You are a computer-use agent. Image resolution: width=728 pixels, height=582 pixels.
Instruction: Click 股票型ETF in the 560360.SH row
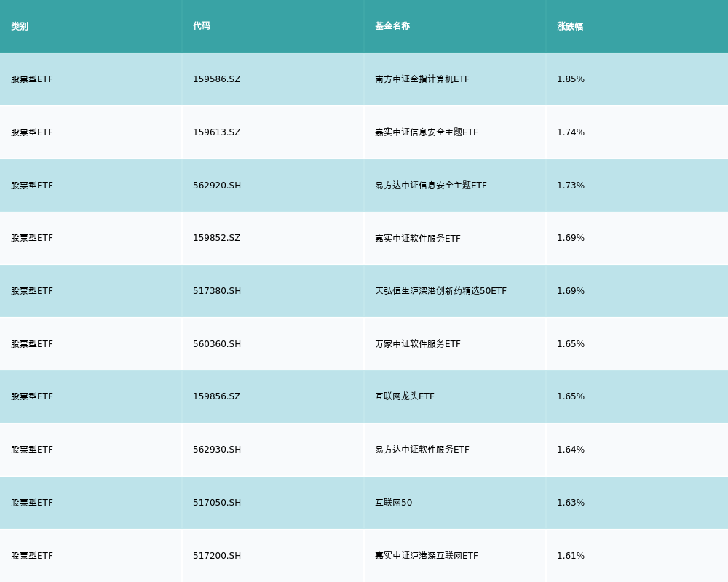(x=32, y=344)
